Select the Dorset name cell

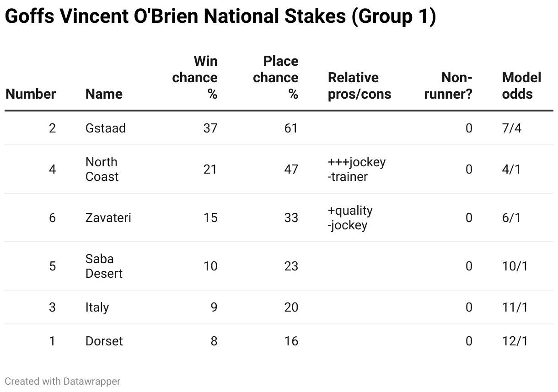[104, 341]
